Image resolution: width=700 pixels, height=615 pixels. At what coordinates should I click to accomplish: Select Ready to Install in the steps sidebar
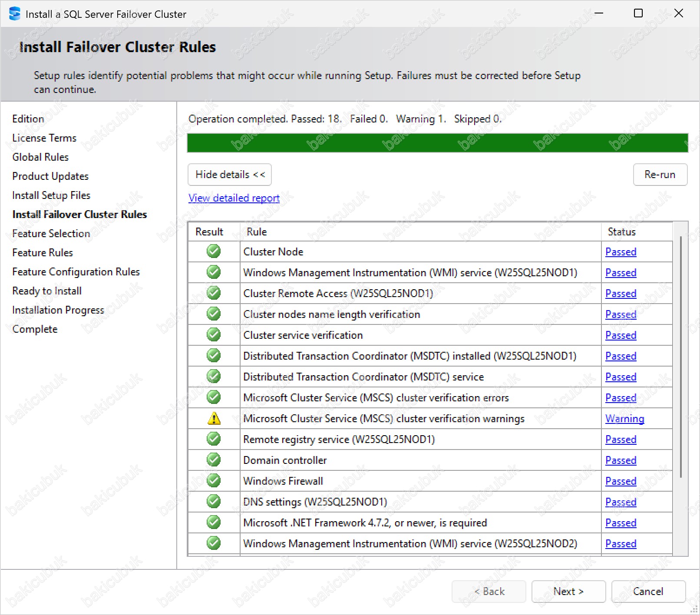tap(47, 291)
